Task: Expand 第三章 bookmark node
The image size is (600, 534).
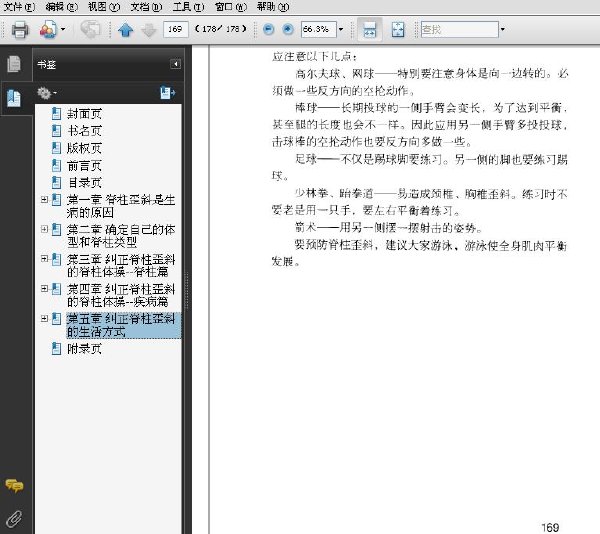Action: [x=44, y=259]
